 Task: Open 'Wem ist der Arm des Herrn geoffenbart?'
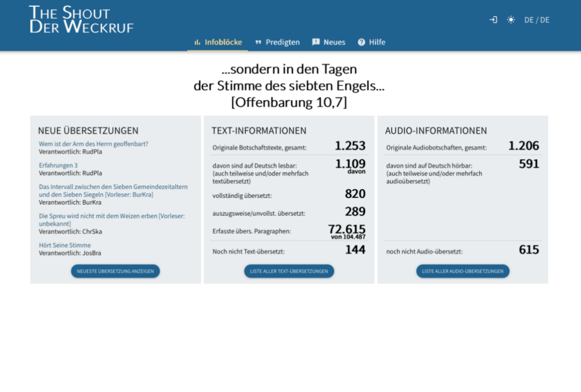[x=93, y=144]
